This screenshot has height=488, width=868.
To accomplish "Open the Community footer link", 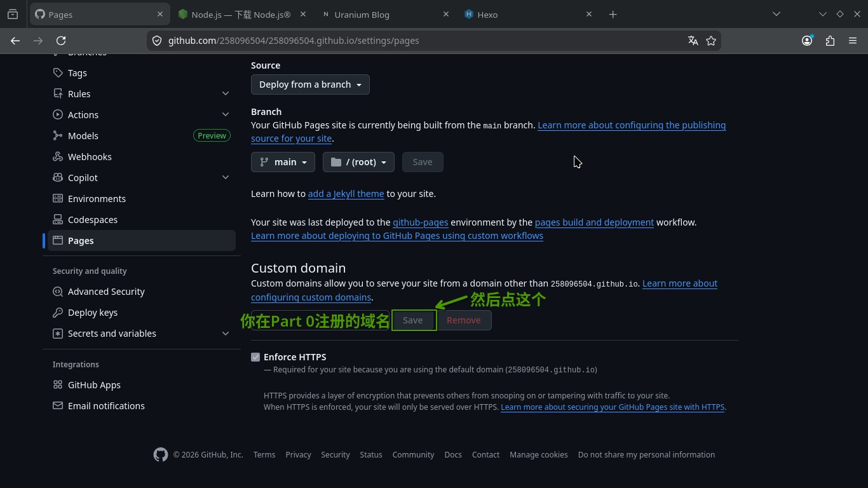I will click(x=413, y=455).
